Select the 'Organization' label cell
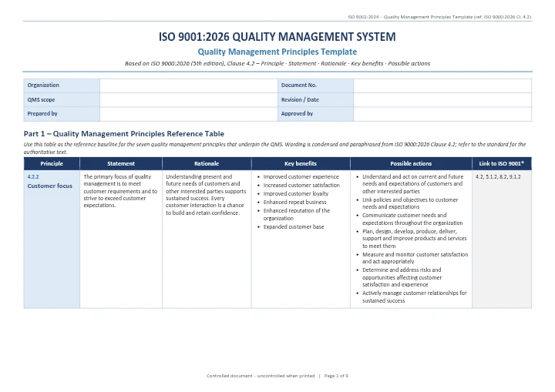Image resolution: width=555 pixels, height=392 pixels. click(62, 85)
